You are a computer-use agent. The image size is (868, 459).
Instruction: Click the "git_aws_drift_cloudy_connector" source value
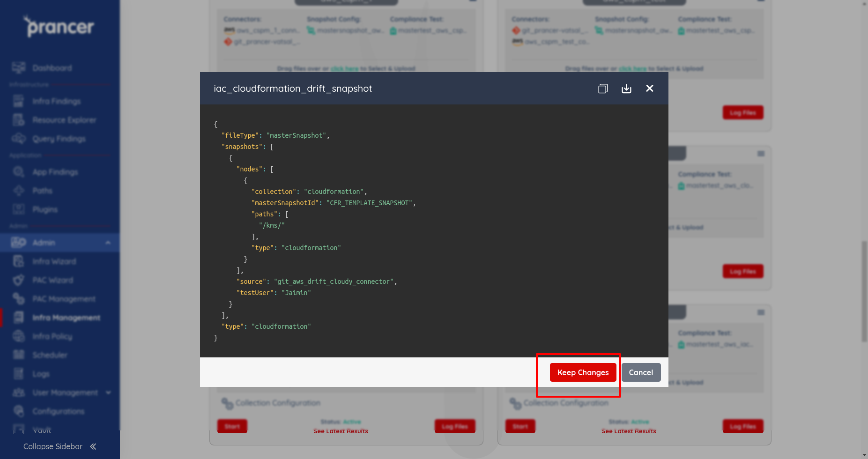point(334,281)
